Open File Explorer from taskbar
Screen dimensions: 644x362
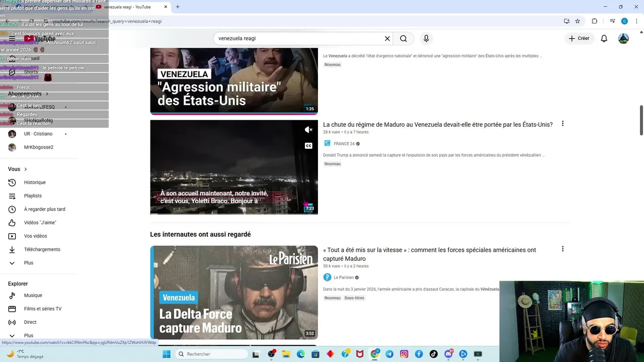pos(286,354)
